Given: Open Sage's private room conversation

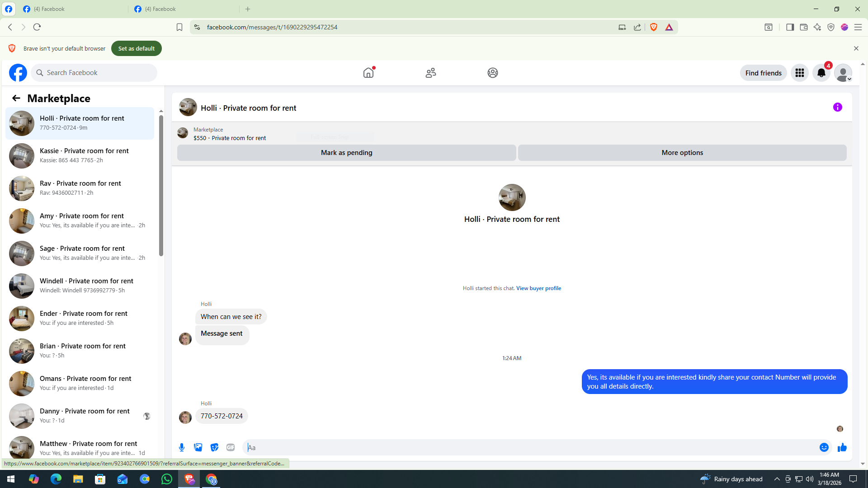Looking at the screenshot, I should point(80,253).
